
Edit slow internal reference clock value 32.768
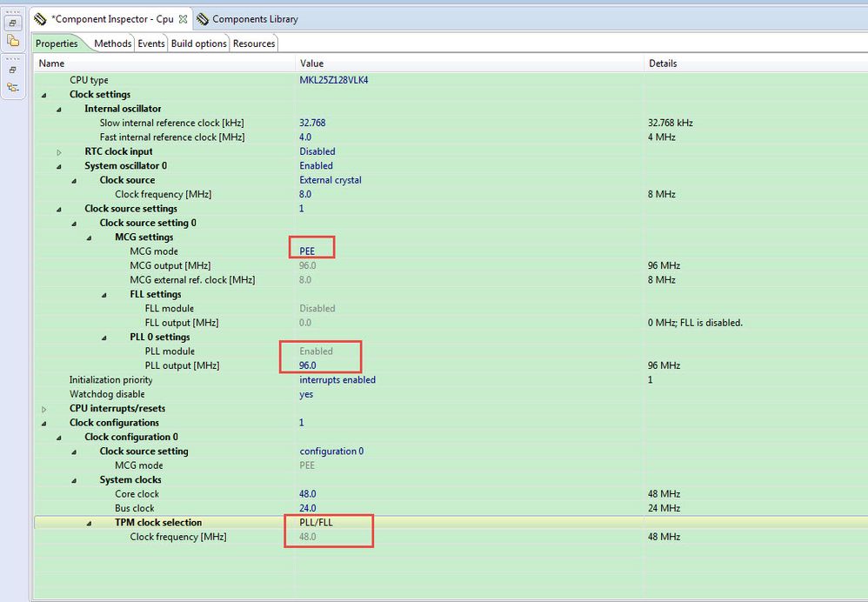312,123
